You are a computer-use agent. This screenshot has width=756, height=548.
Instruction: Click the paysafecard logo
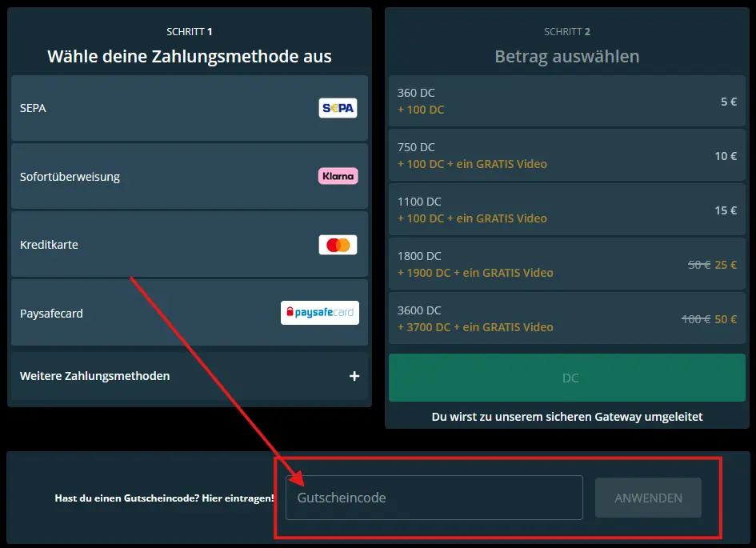319,313
